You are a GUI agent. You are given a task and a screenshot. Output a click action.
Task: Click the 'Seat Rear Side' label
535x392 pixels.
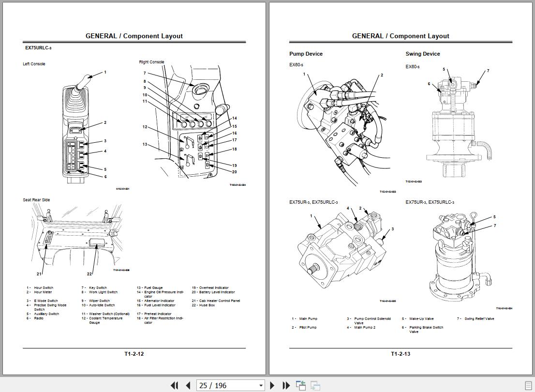click(x=36, y=200)
